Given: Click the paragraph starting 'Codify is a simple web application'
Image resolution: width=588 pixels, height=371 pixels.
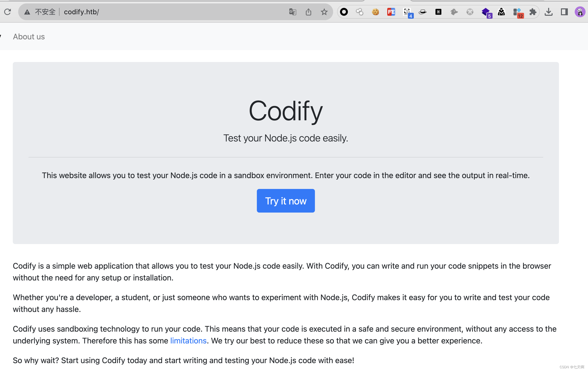Looking at the screenshot, I should click(282, 272).
